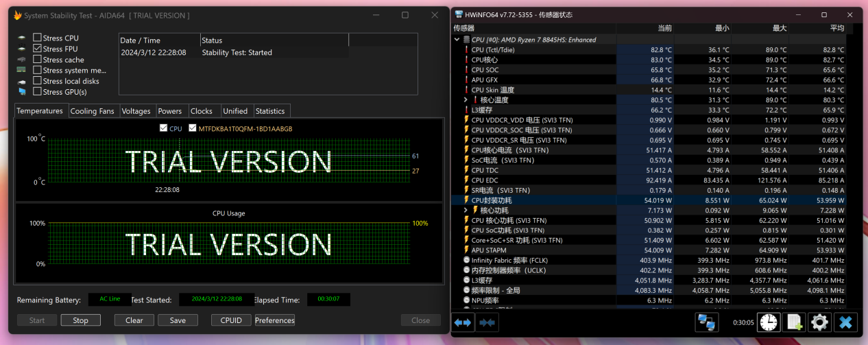Select the Temperatures tab

40,111
